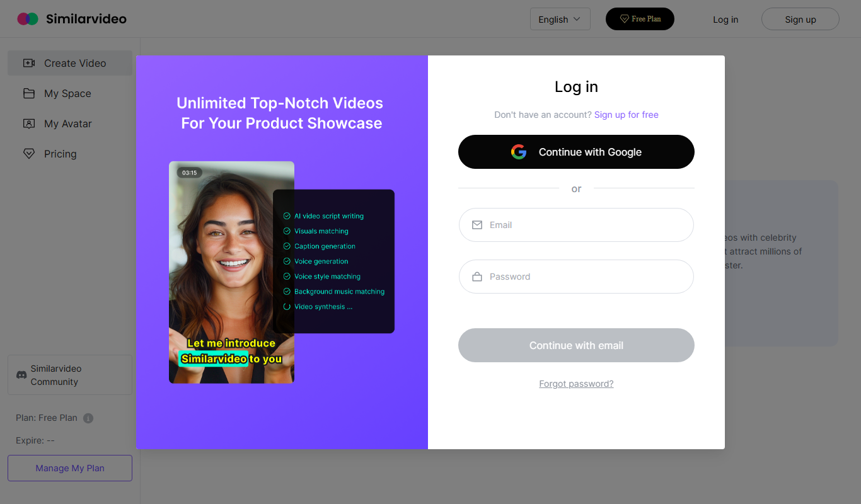
Task: Click the My Space folder icon
Action: point(29,93)
